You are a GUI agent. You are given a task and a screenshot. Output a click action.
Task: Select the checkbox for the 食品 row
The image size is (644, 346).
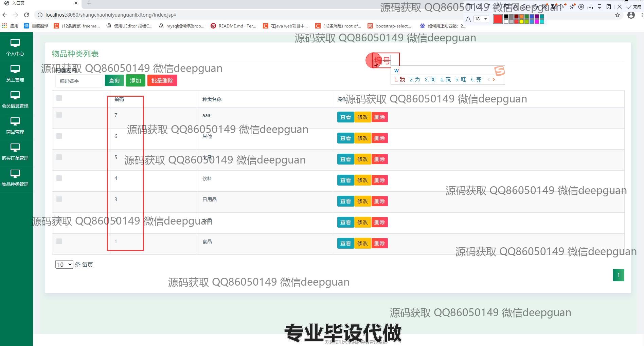(x=59, y=241)
